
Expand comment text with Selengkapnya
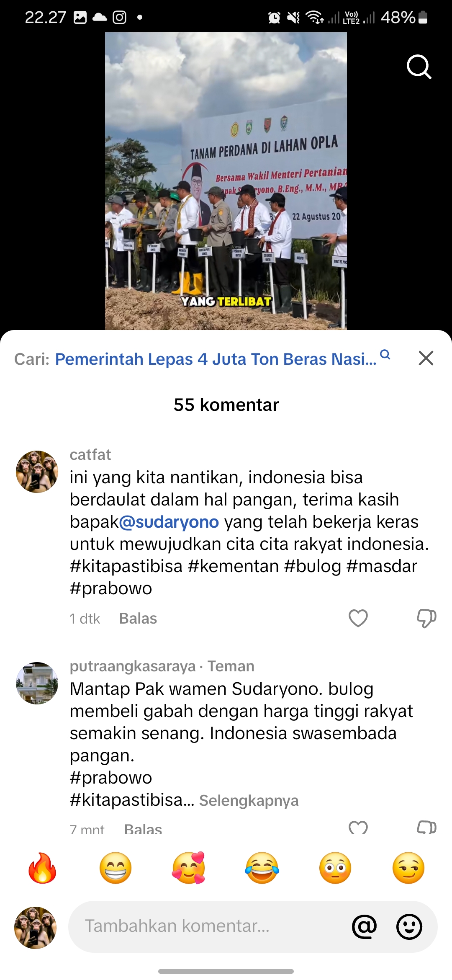pyautogui.click(x=249, y=800)
